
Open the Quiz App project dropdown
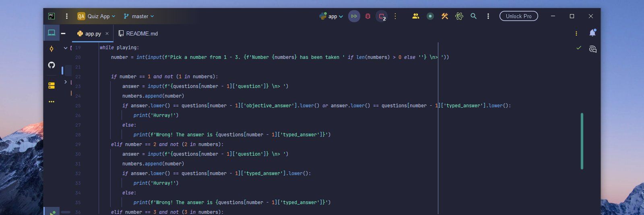click(96, 16)
